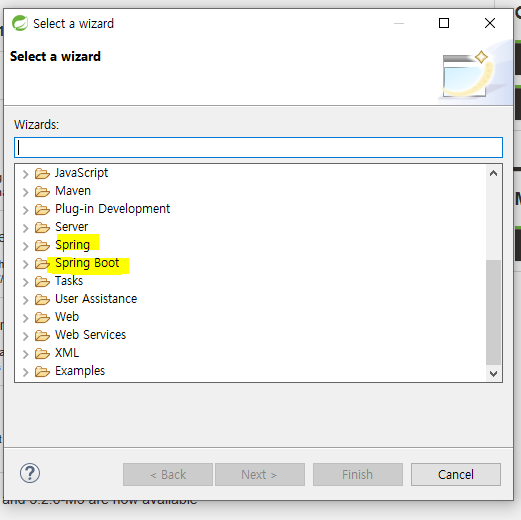This screenshot has height=520, width=521.
Task: Expand the Plug-in Development category
Action: point(25,210)
